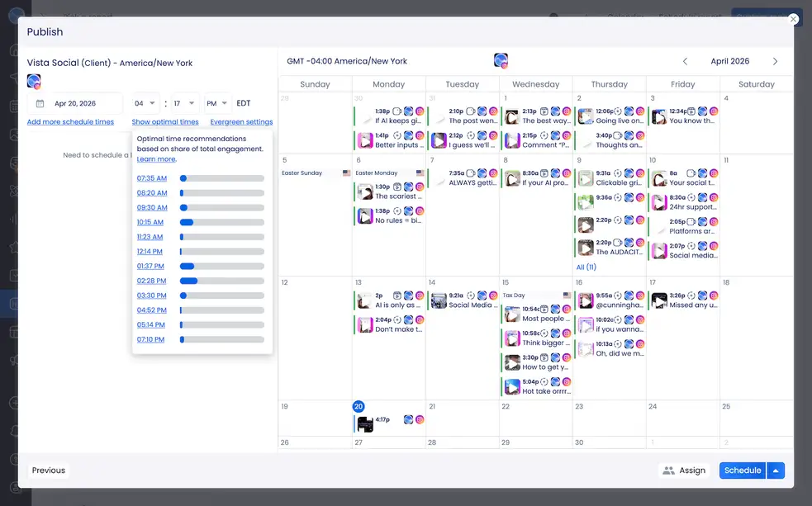Click the Schedule button
The width and height of the screenshot is (812, 506).
coord(742,471)
